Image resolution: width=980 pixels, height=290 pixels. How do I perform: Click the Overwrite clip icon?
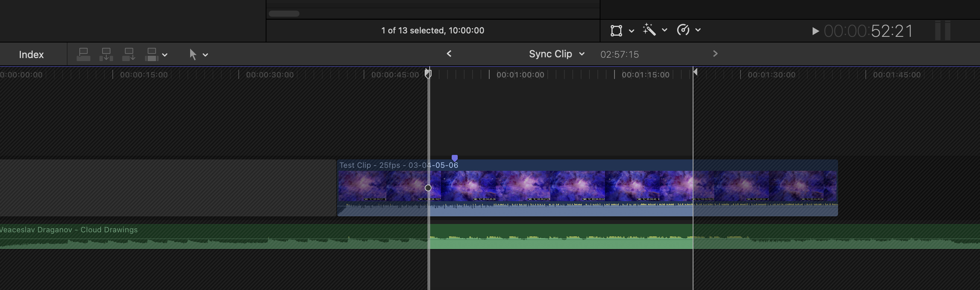(151, 54)
